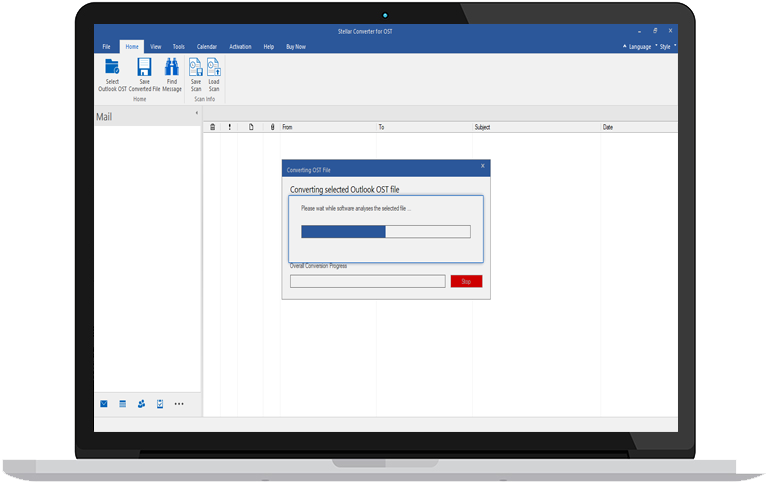
Task: Click the Overall Conversion Progress bar
Action: click(x=367, y=281)
